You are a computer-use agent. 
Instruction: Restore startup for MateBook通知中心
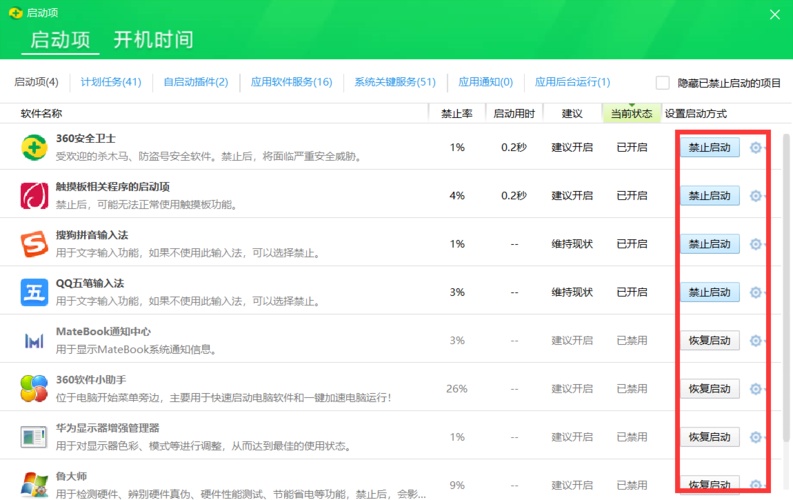710,341
